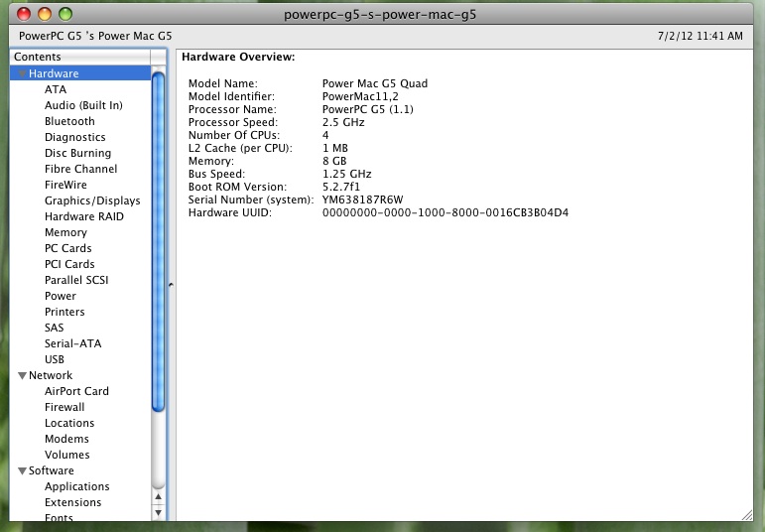Collapse the Hardware category triangle
This screenshot has height=532, width=765.
point(23,73)
